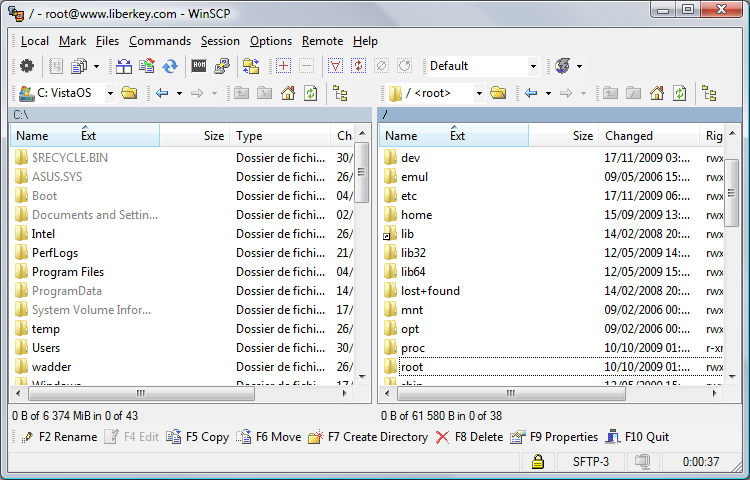Viewport: 750px width, 480px height.
Task: Open the Session menu
Action: click(x=220, y=41)
